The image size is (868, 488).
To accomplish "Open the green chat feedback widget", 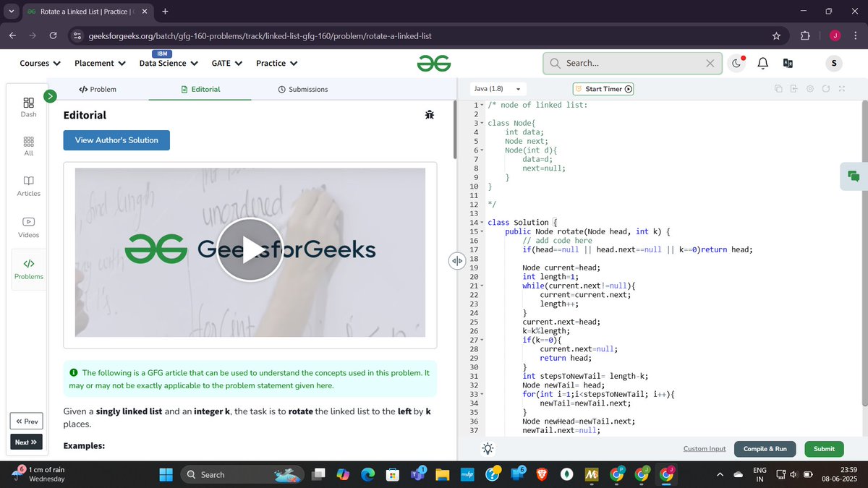I will (854, 176).
